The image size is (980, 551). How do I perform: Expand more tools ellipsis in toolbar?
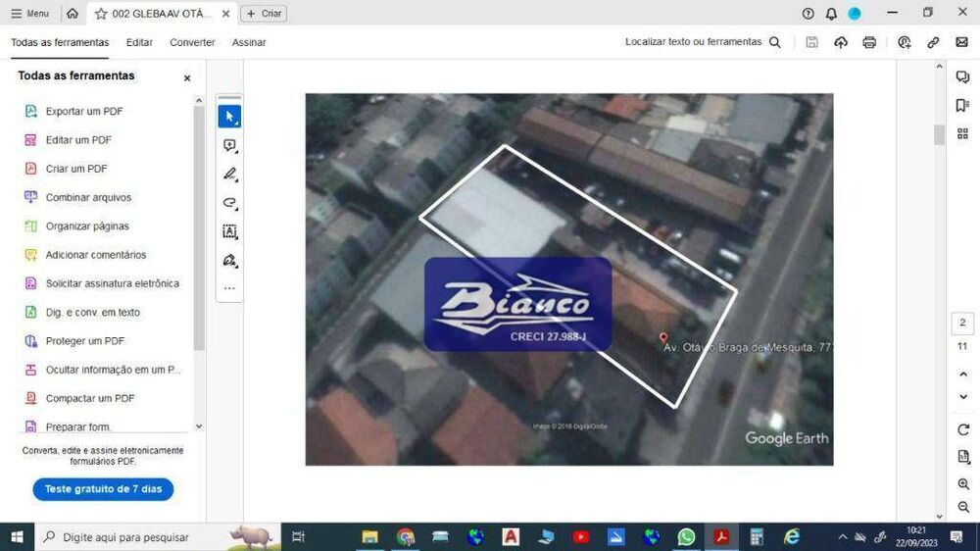(229, 288)
